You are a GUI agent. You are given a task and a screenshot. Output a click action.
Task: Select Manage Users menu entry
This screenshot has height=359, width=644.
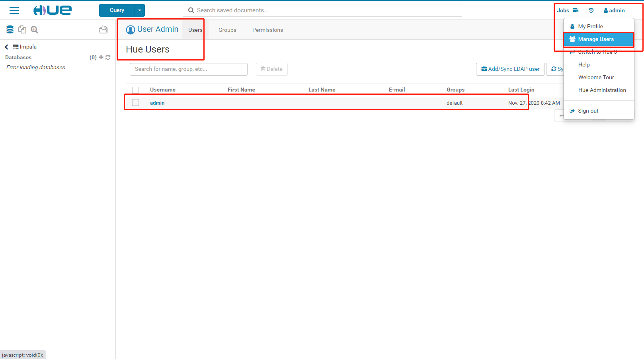(599, 39)
